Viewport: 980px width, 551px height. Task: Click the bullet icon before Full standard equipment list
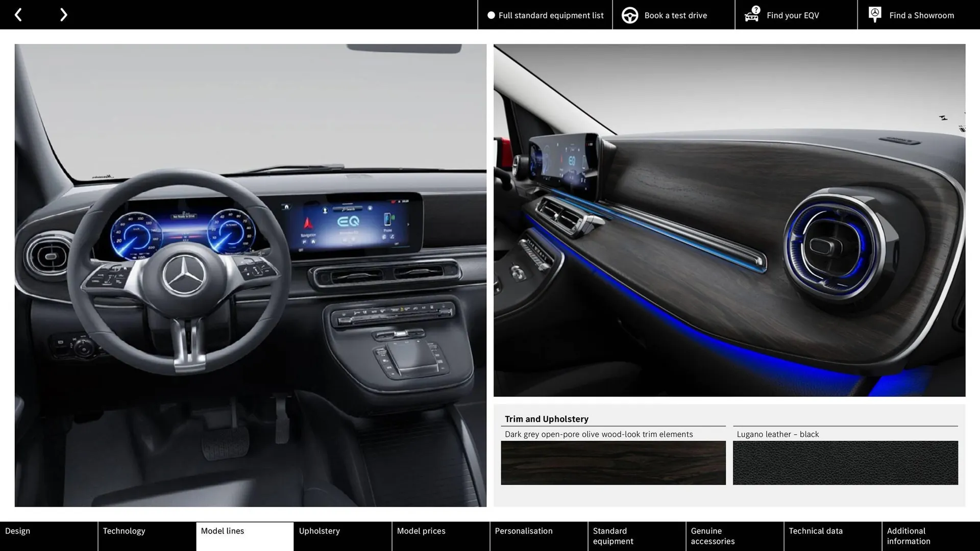tap(491, 15)
